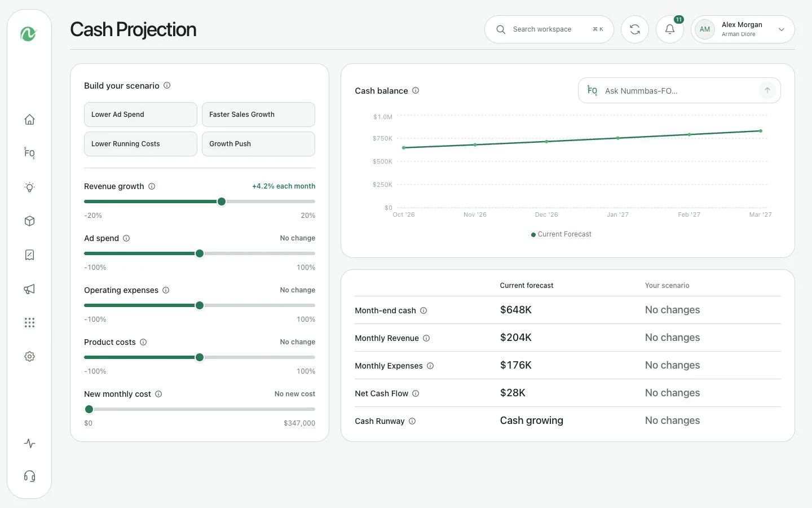Click the green app logo
Screen dimensions: 812x508
pyautogui.click(x=29, y=34)
